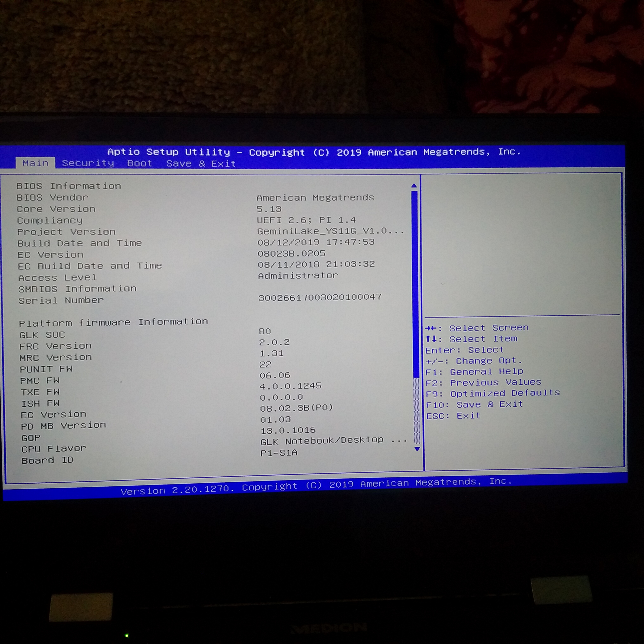The height and width of the screenshot is (644, 644).
Task: Click the scrollbar down arrow
Action: point(417,449)
